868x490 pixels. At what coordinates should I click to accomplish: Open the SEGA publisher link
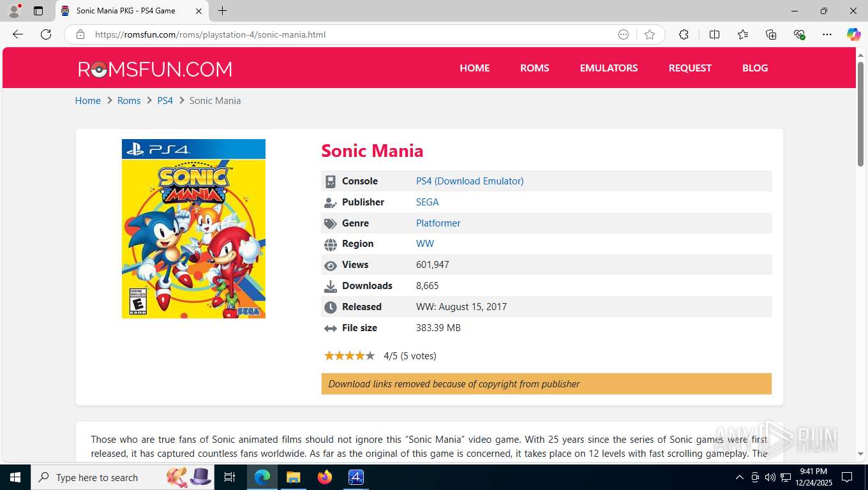[428, 202]
